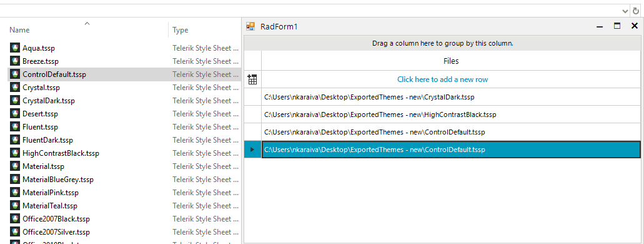Select Office2007Silver.tssp in file list

coord(56,231)
